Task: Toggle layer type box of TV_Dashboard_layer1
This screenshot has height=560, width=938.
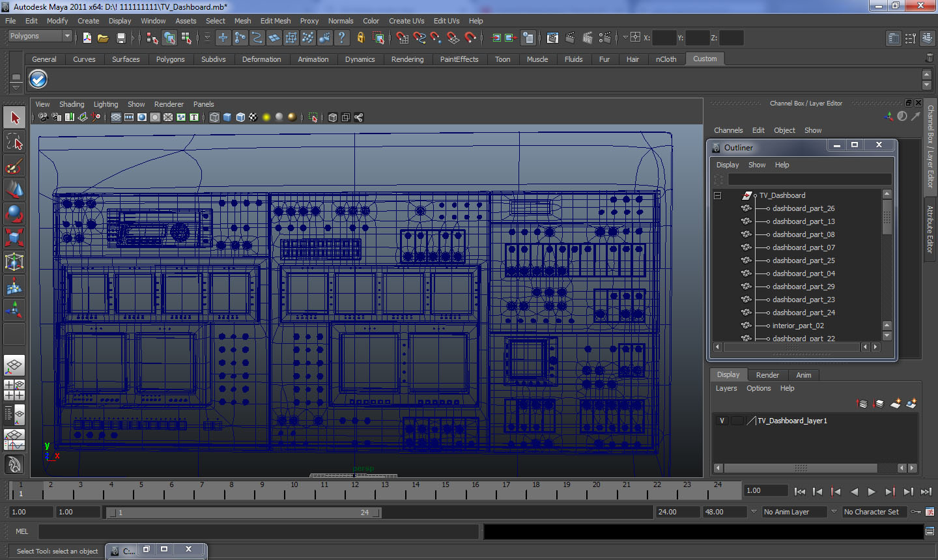Action: [x=737, y=421]
